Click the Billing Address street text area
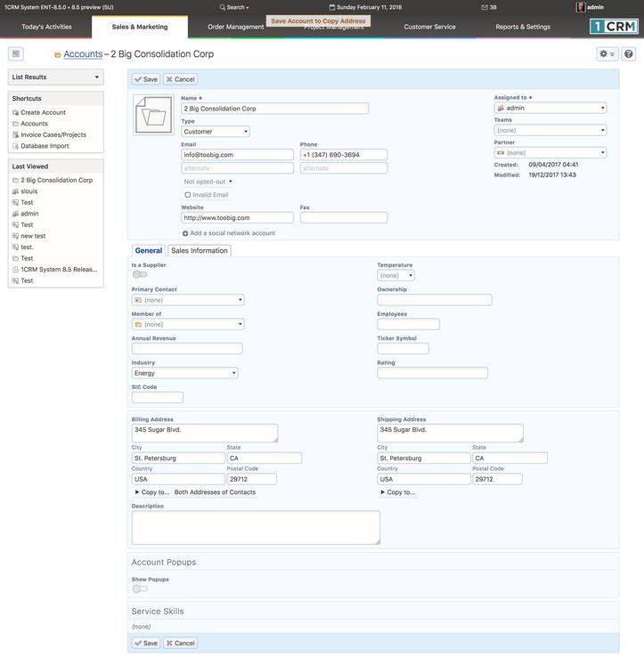644x657 pixels. pyautogui.click(x=205, y=433)
